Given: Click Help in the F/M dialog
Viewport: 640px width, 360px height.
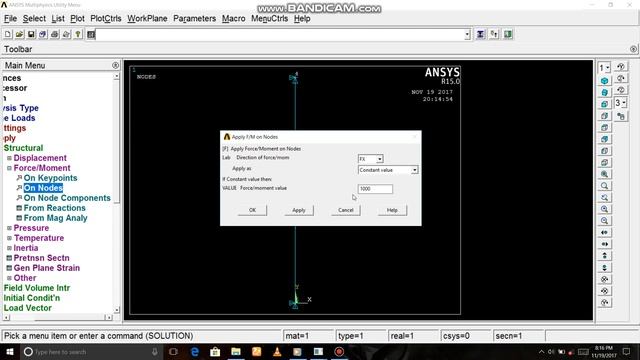Looking at the screenshot, I should pyautogui.click(x=392, y=210).
